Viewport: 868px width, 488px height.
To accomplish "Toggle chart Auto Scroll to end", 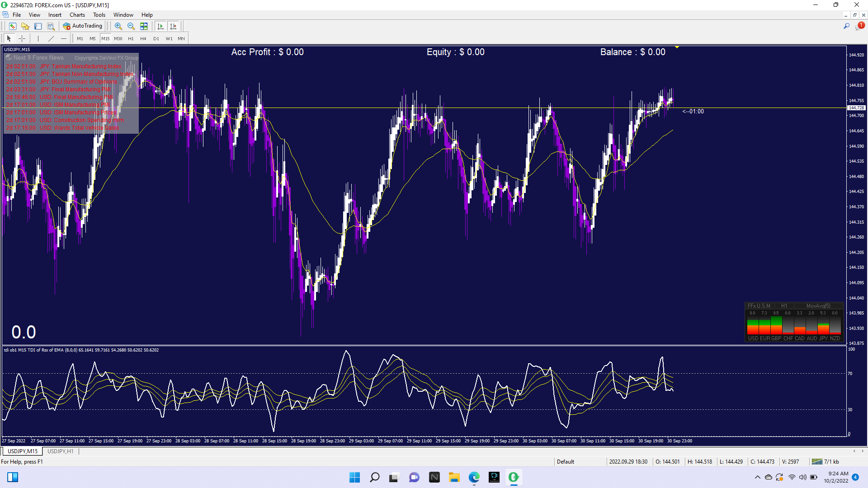I will point(160,26).
